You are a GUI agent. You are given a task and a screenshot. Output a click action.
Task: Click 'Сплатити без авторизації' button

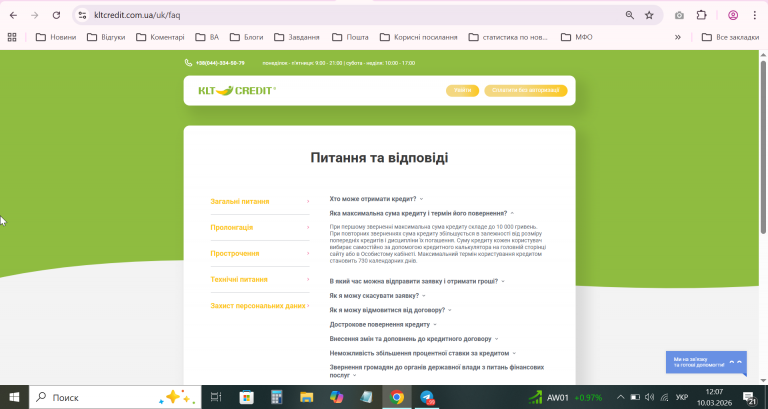click(x=526, y=91)
